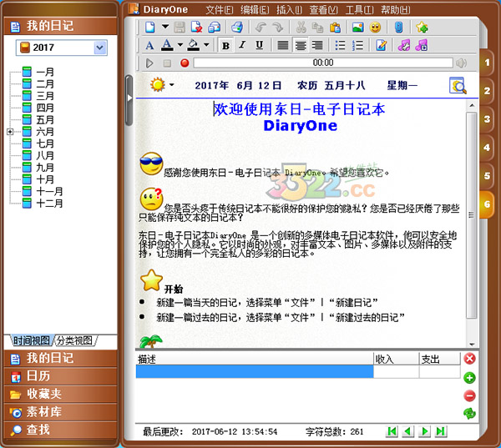
Task: Open diary search preview magnifier icon
Action: pyautogui.click(x=458, y=84)
